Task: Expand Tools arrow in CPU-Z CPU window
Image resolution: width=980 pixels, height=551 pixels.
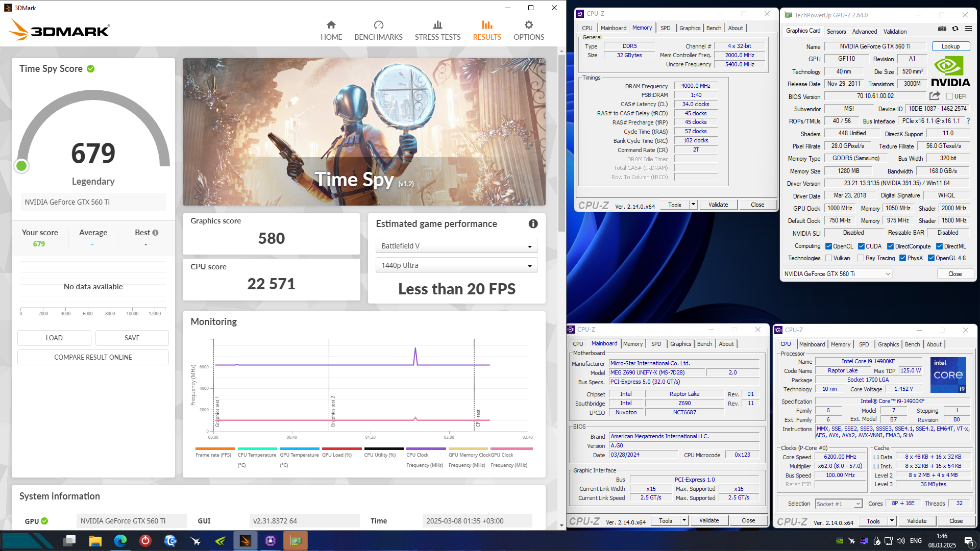Action: 892,521
